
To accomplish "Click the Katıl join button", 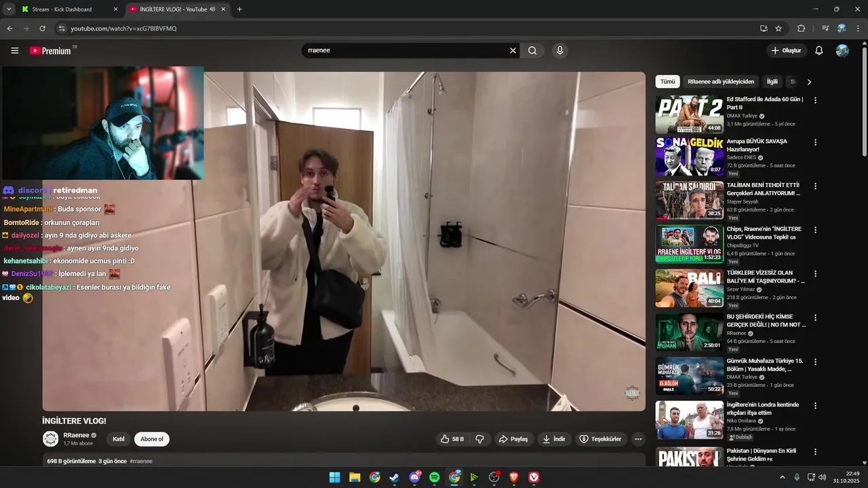I will (x=119, y=439).
